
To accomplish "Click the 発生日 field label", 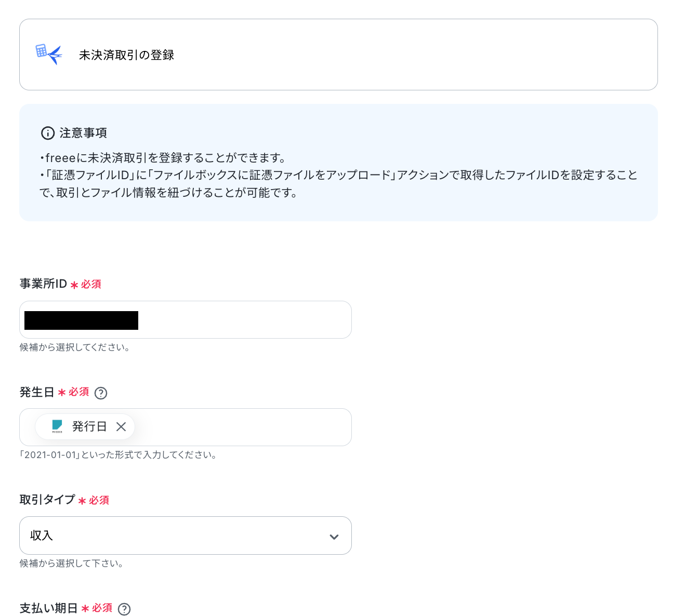I will point(37,392).
